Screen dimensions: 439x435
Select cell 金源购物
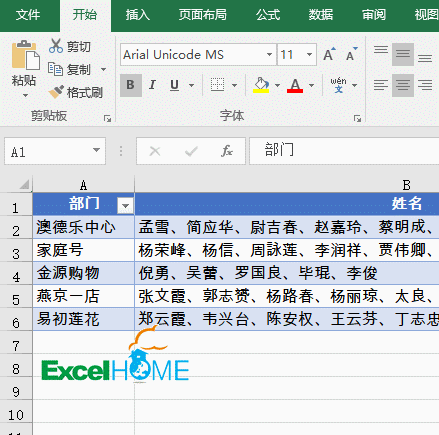pos(83,273)
